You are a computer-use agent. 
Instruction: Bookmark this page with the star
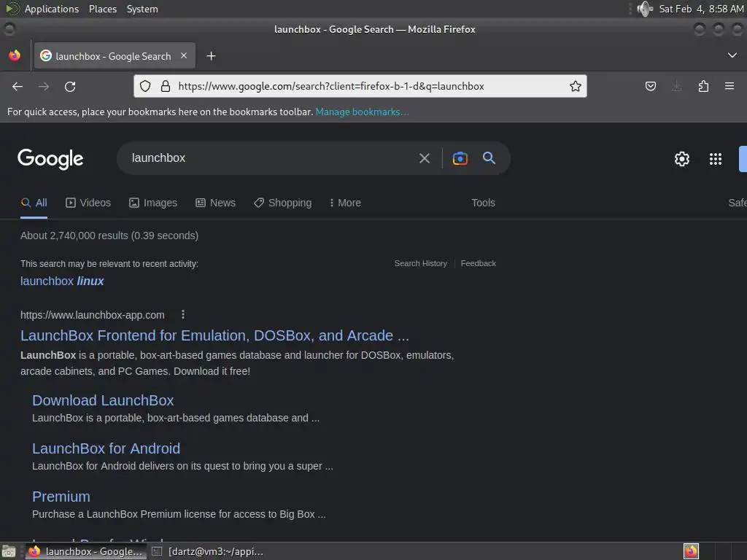pos(576,86)
